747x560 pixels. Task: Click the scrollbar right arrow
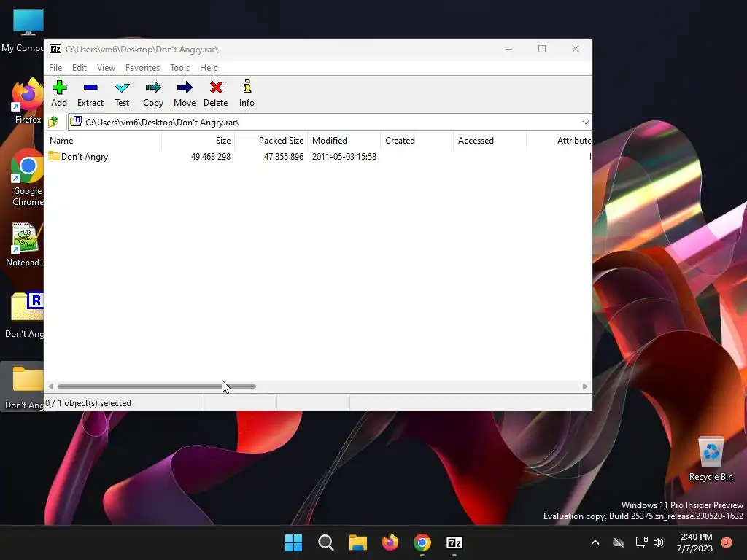(584, 386)
